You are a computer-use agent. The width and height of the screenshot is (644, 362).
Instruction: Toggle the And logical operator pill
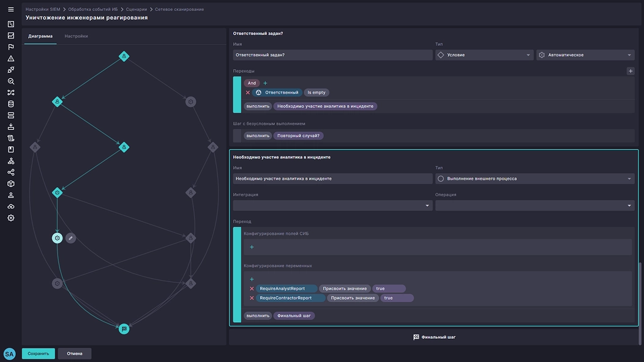tap(252, 83)
